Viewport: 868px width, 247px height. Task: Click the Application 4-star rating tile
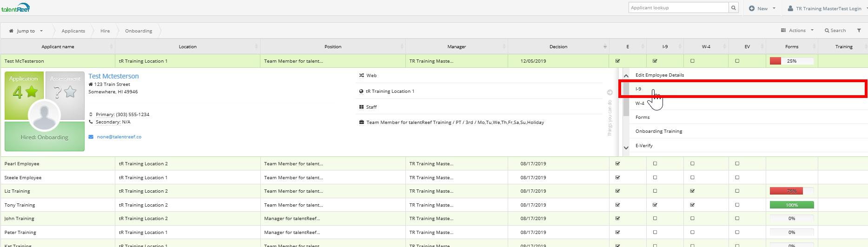pyautogui.click(x=24, y=91)
